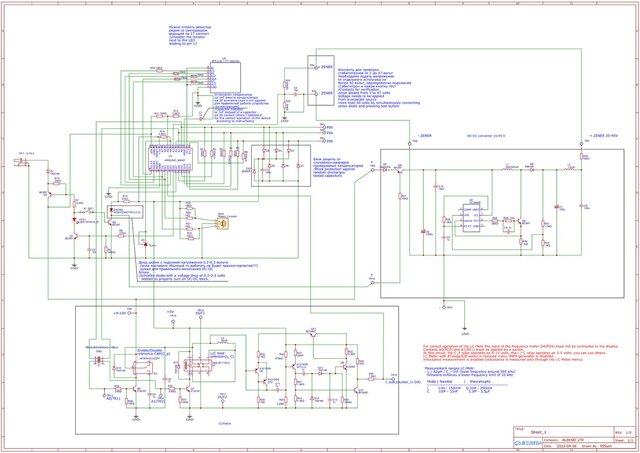Click the REV 1.0 field
This screenshot has height=453, width=640.
pyautogui.click(x=624, y=432)
